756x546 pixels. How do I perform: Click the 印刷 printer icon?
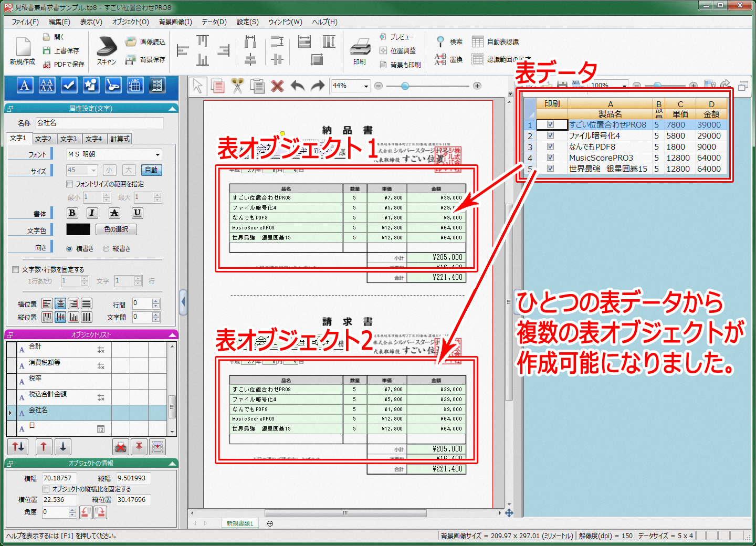click(360, 47)
